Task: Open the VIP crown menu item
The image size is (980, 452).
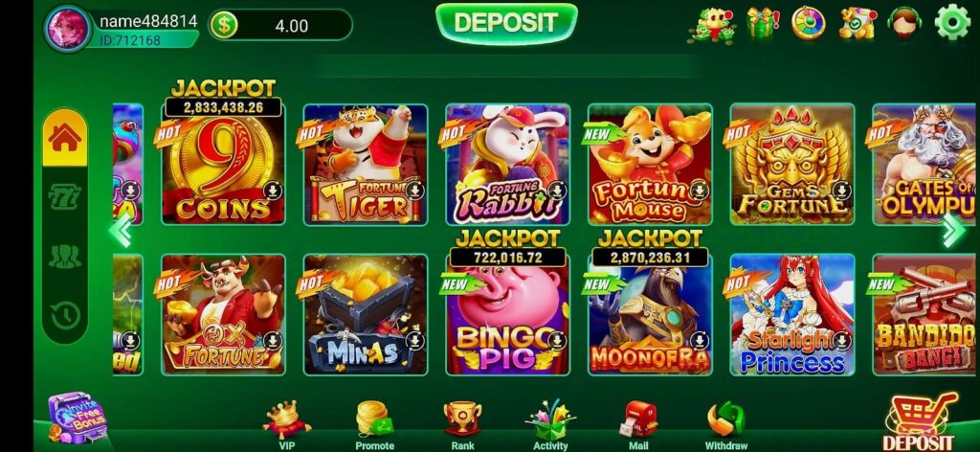Action: (286, 424)
